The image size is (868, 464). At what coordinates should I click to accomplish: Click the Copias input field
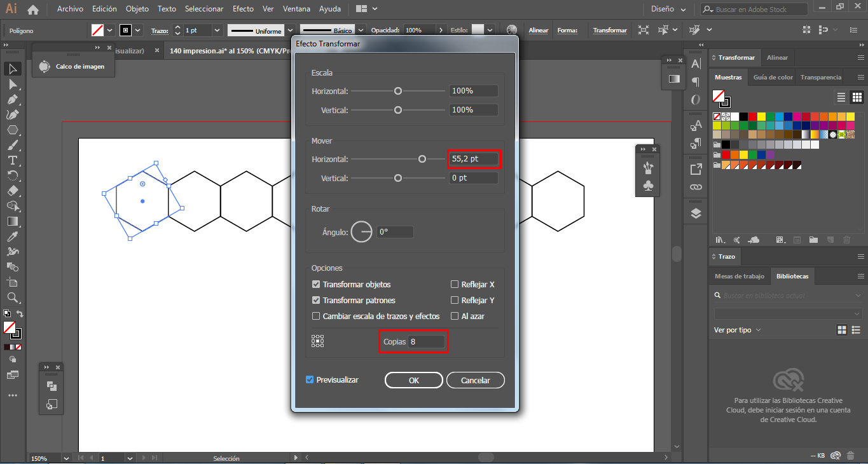pyautogui.click(x=426, y=341)
